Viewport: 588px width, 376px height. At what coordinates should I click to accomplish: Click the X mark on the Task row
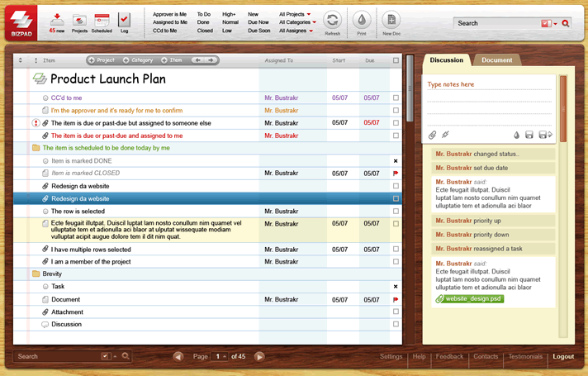(x=396, y=286)
